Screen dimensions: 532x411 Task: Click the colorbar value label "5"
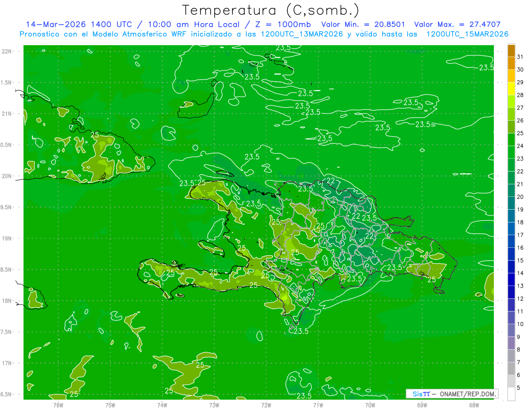519,388
